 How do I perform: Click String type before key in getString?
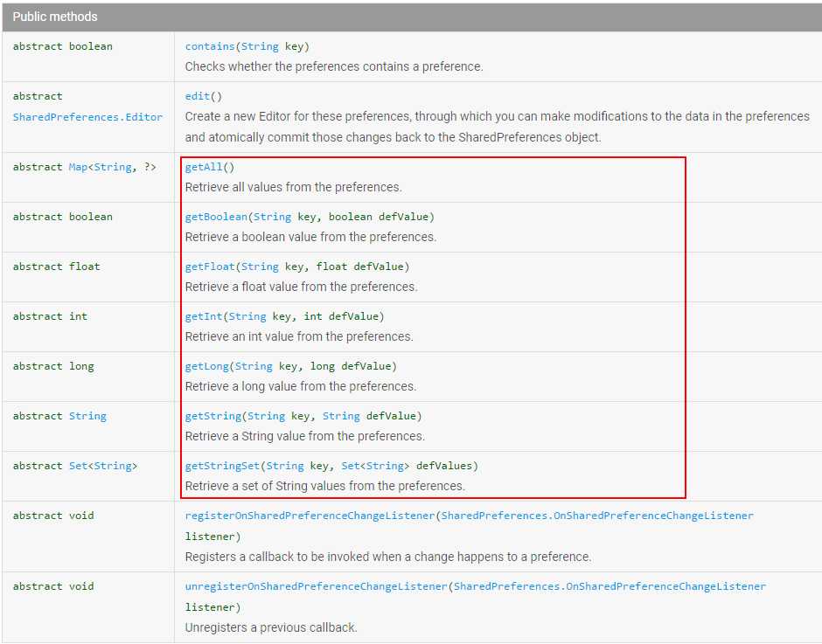pyautogui.click(x=266, y=416)
